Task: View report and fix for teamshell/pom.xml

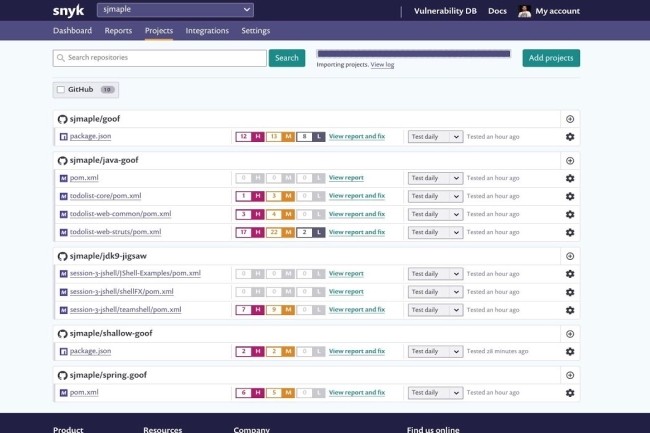Action: coord(357,310)
